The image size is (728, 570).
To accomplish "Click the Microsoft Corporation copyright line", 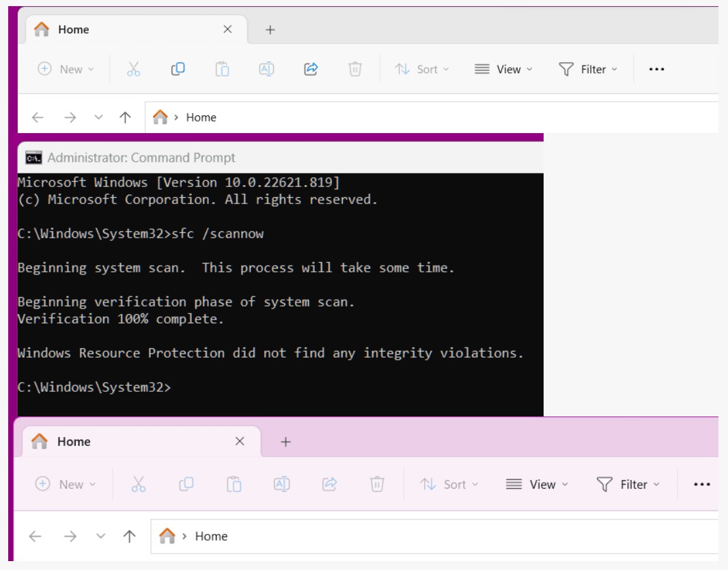I will [x=198, y=199].
